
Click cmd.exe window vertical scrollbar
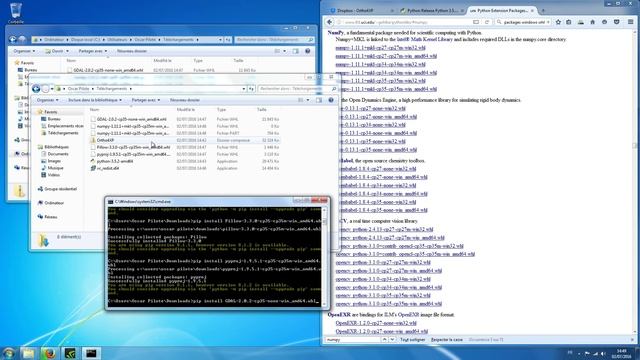pos(324,256)
